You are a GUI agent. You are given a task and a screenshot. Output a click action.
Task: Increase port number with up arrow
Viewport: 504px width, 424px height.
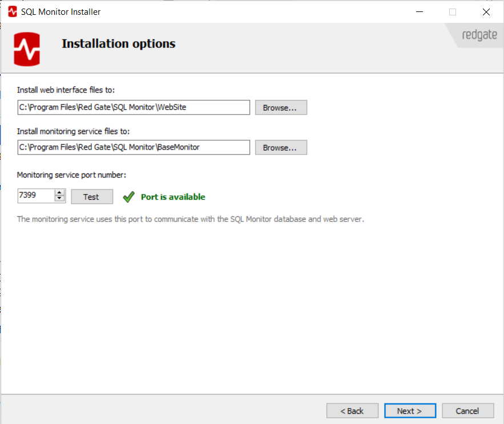60,193
